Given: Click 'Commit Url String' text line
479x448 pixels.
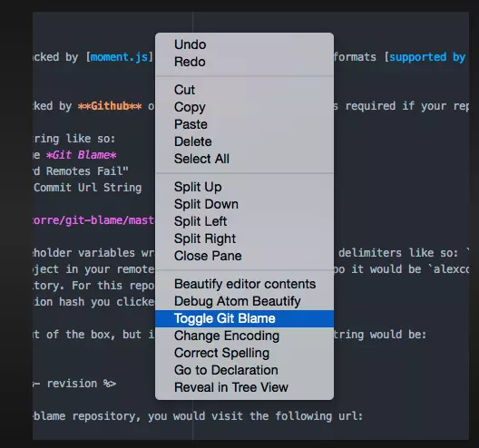Looking at the screenshot, I should 87,188.
